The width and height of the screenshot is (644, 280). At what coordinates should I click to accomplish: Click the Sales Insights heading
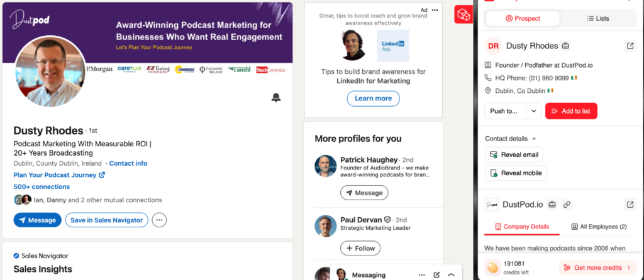pos(43,269)
